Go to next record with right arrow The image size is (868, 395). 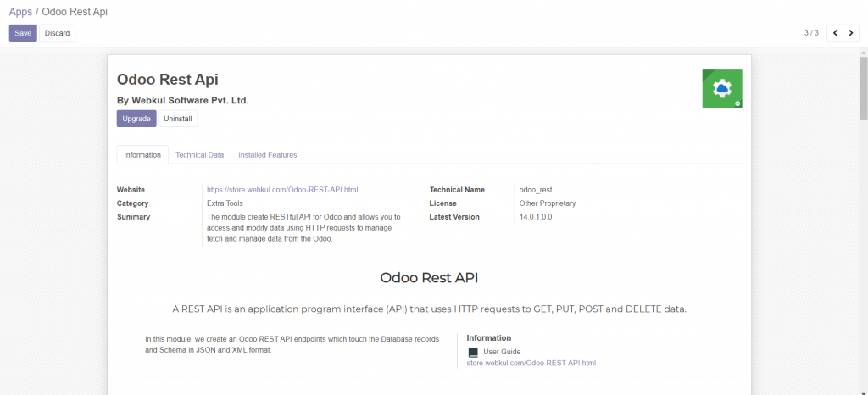coord(851,33)
